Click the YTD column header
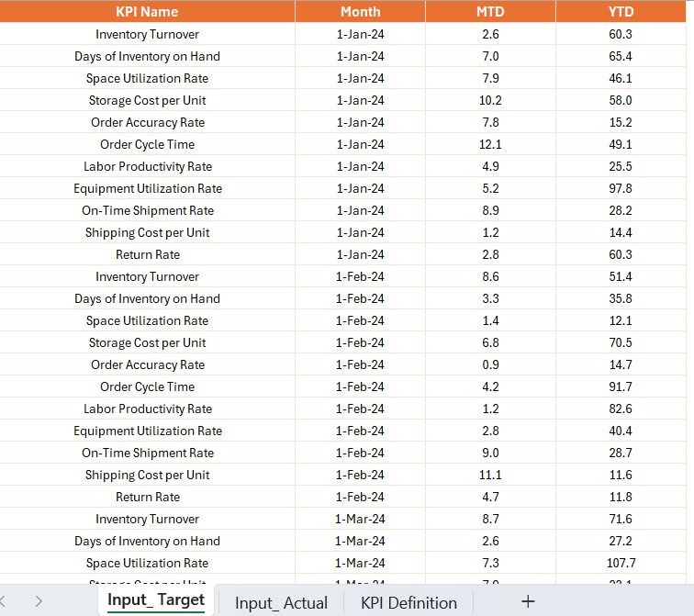Image resolution: width=694 pixels, height=616 pixels. click(621, 12)
